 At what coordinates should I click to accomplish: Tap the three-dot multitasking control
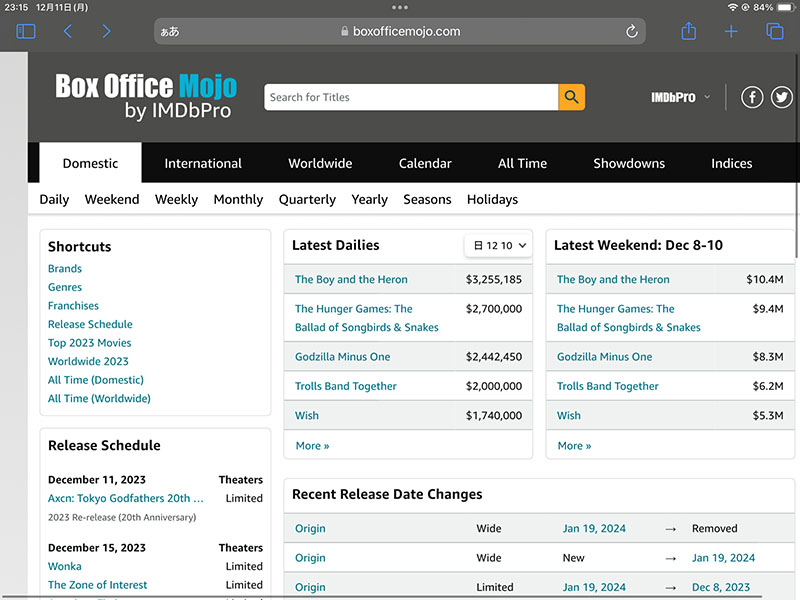[400, 7]
